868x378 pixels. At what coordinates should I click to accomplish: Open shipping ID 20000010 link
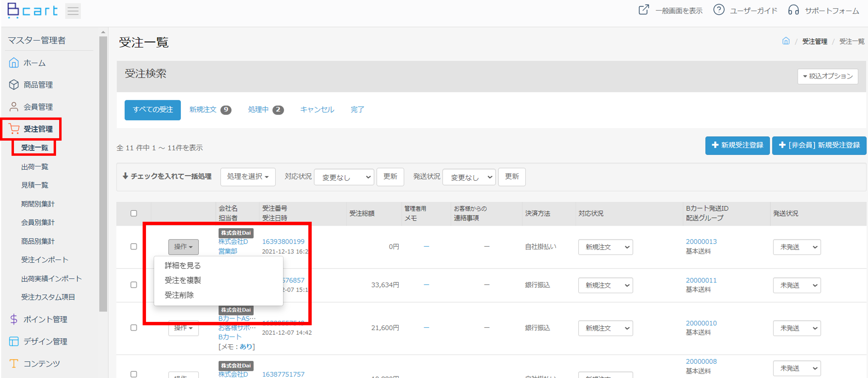click(x=701, y=323)
